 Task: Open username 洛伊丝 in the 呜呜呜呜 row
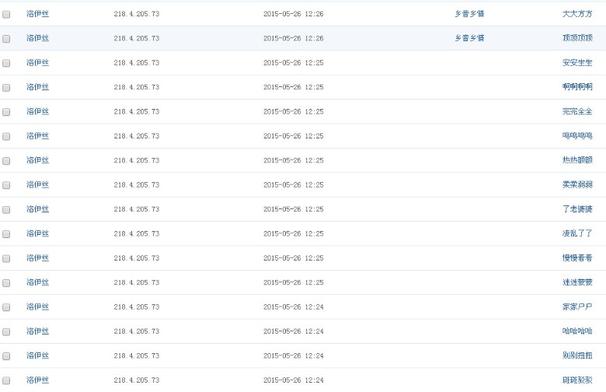(x=37, y=136)
